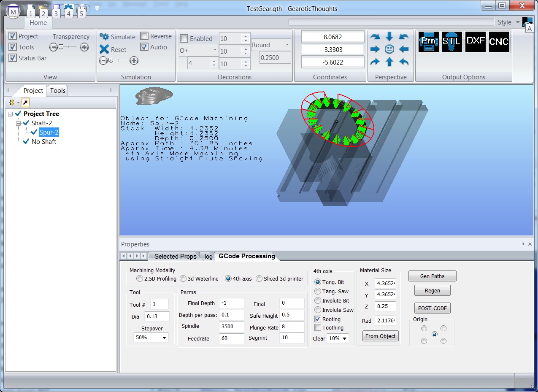Screen dimensions: 538x392
Task: Open the Stepover 50% dropdown
Action: 164,338
